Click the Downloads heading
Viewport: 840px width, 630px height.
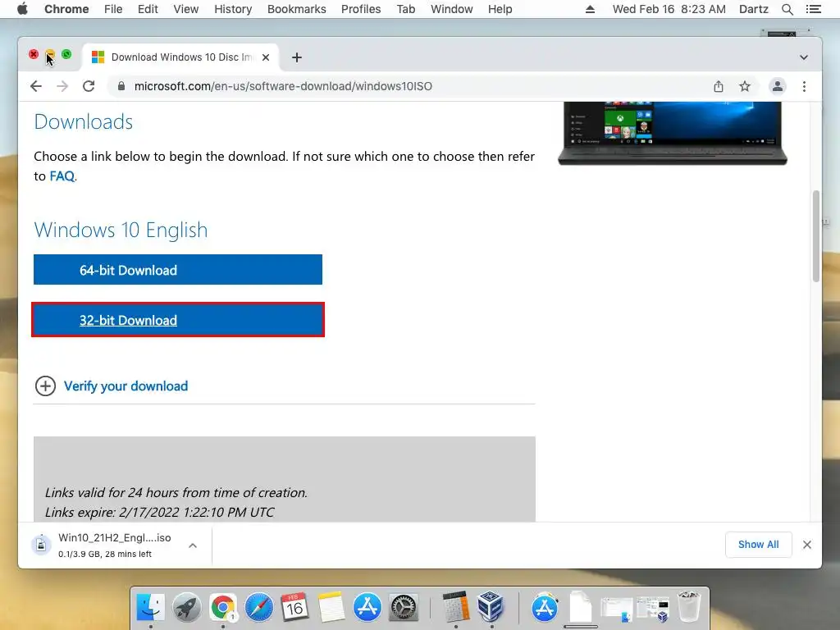(x=84, y=121)
